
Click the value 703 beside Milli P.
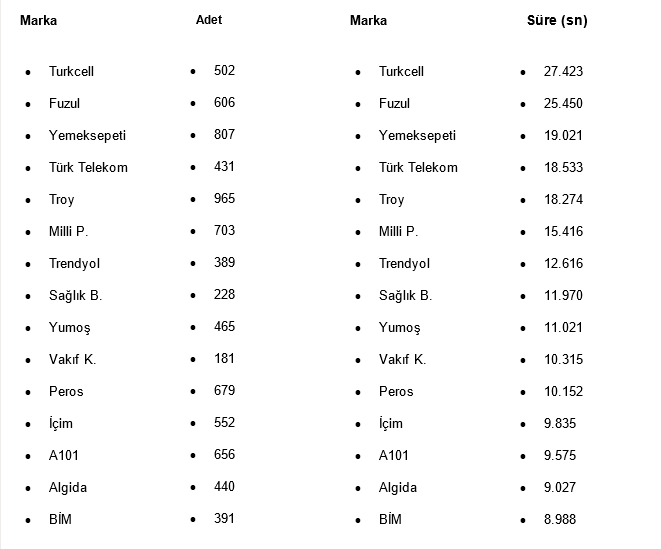pyautogui.click(x=224, y=231)
